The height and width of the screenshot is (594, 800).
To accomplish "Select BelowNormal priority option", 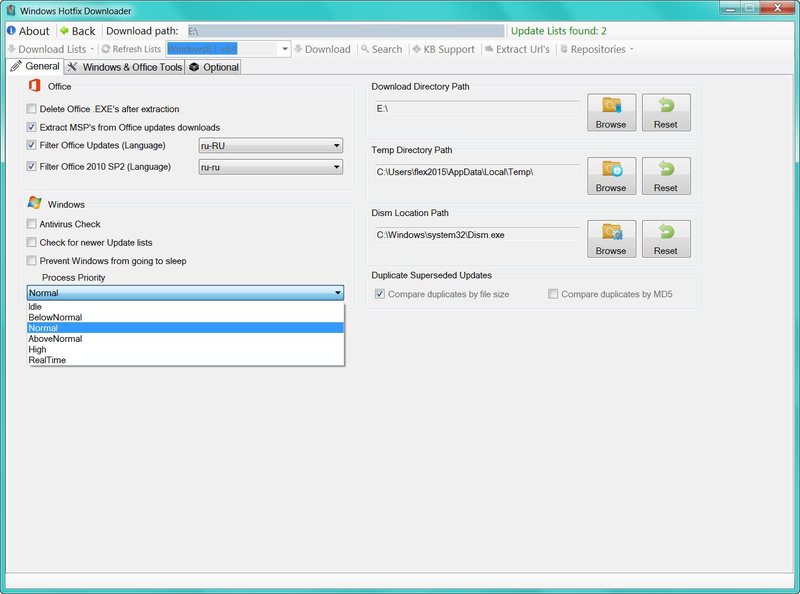I will (186, 317).
